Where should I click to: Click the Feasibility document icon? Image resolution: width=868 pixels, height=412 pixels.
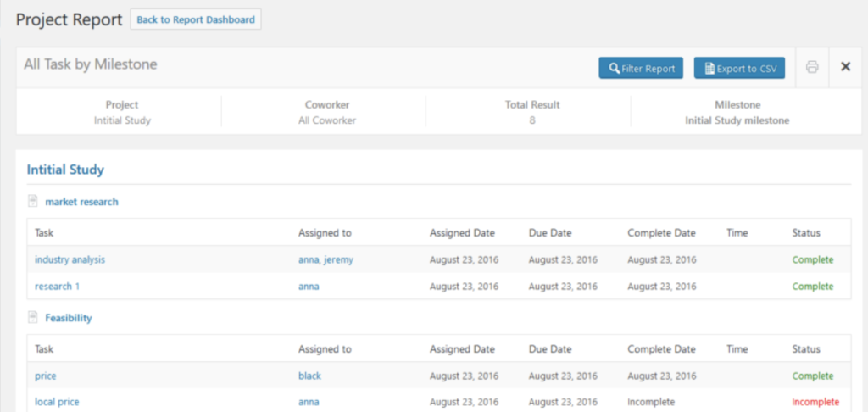(33, 318)
